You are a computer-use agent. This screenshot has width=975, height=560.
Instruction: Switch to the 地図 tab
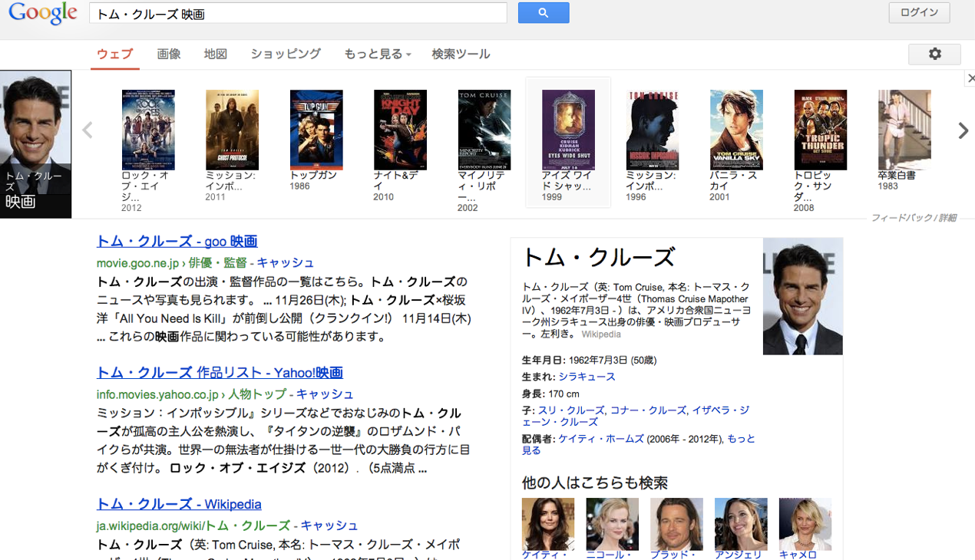pos(216,54)
